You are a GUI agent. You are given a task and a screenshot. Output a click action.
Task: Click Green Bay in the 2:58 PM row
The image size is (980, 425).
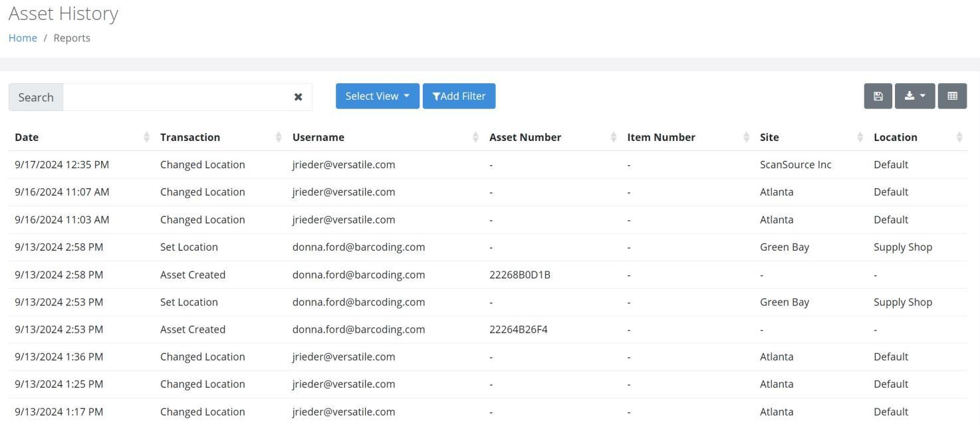click(785, 247)
